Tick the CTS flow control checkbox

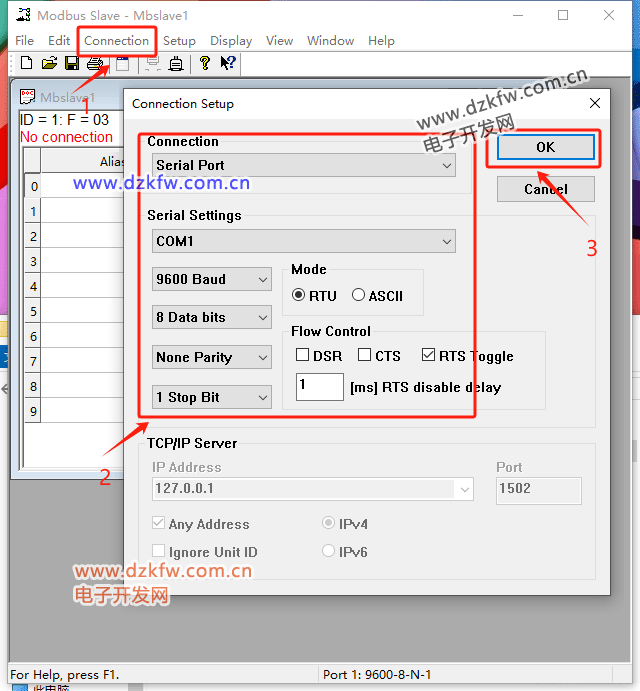[365, 355]
